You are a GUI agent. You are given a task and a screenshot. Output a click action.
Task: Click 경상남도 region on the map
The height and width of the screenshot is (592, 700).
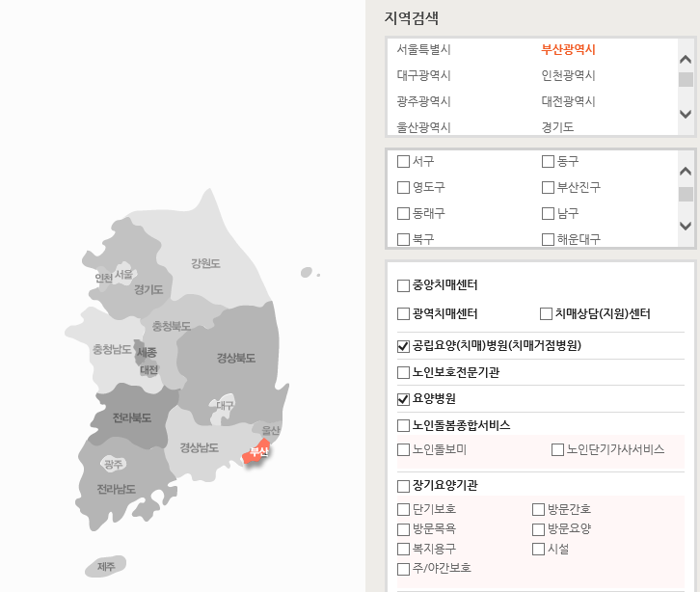point(200,447)
